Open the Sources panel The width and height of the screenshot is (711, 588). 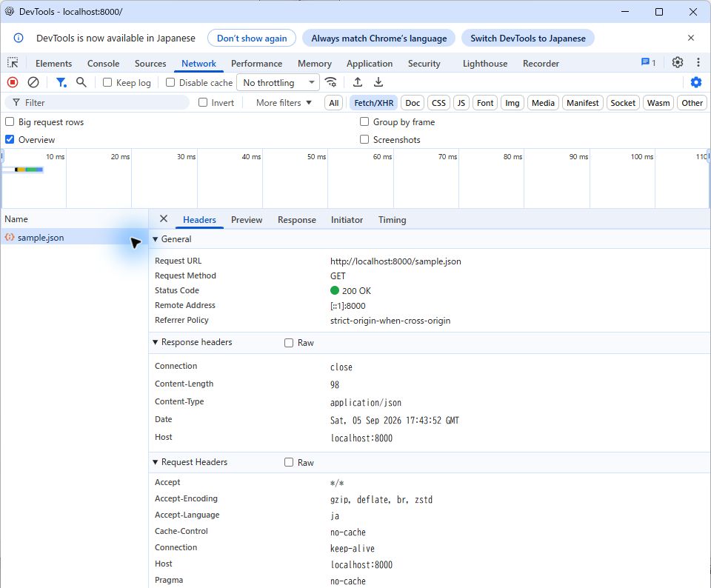150,64
